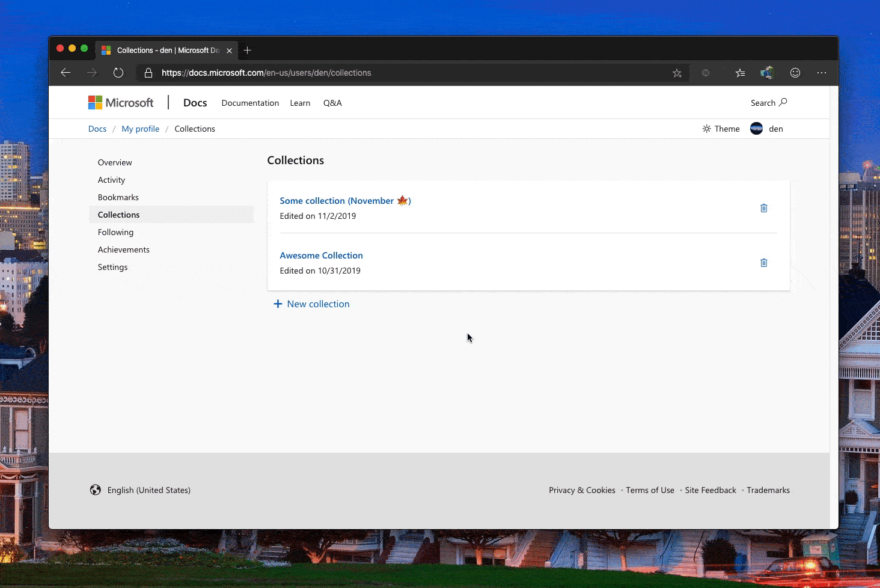Open the Q&A section in the navigation
This screenshot has height=588, width=880.
332,103
